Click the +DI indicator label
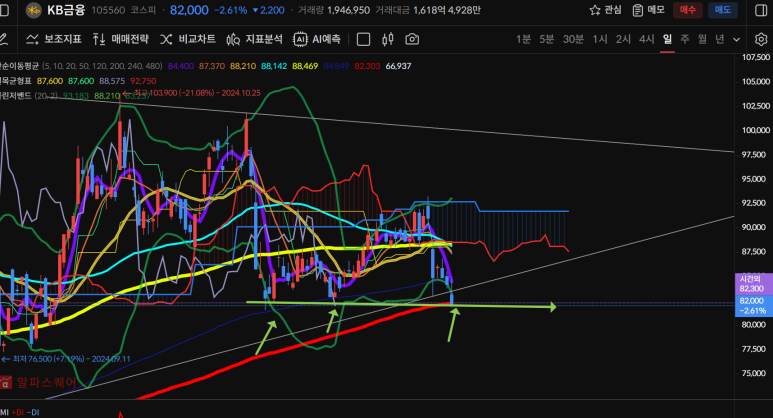 17,412
